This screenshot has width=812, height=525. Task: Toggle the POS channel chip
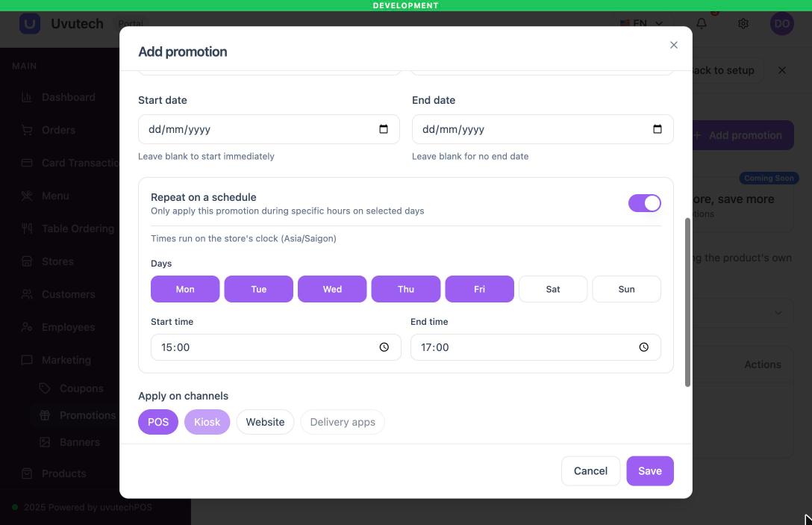coord(158,422)
